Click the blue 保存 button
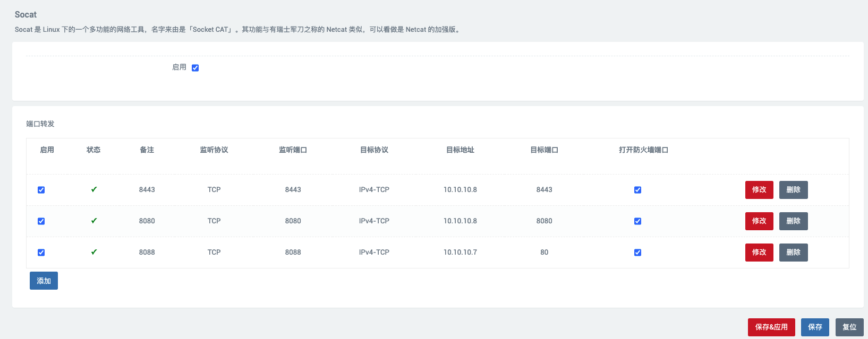Screen dimensions: 868x339 coord(815,327)
